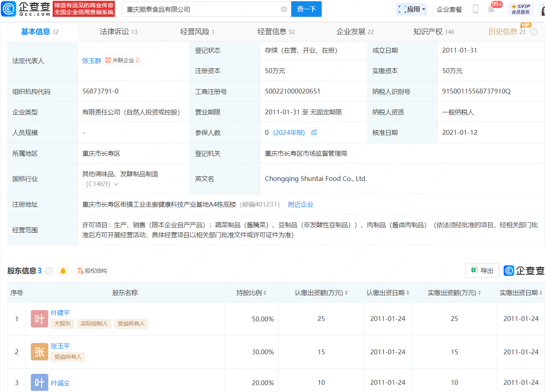Select organization code 56873791-0
The height and width of the screenshot is (392, 545).
tap(100, 91)
